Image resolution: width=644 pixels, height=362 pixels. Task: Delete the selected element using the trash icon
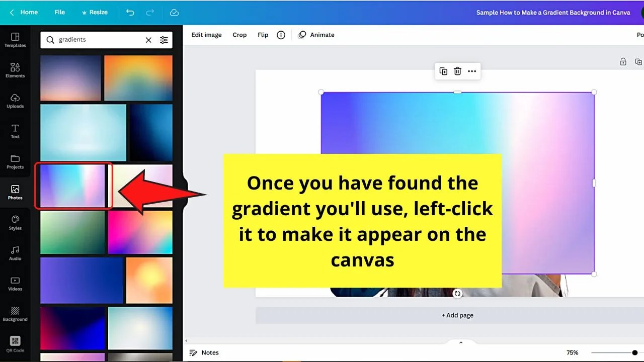457,71
